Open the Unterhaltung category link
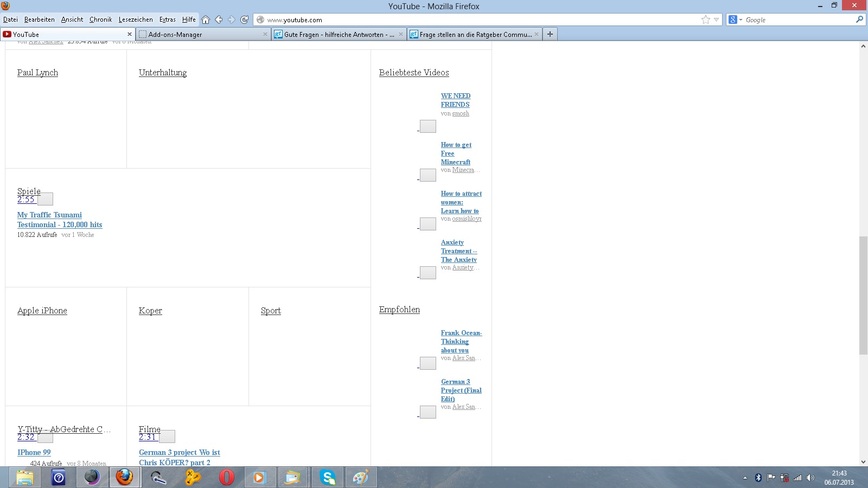Image resolution: width=868 pixels, height=488 pixels. coord(163,73)
